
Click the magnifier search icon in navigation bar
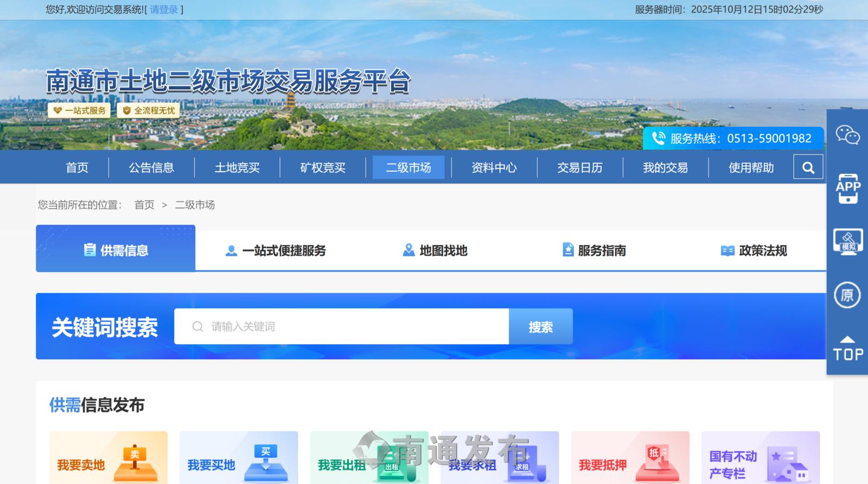point(808,167)
